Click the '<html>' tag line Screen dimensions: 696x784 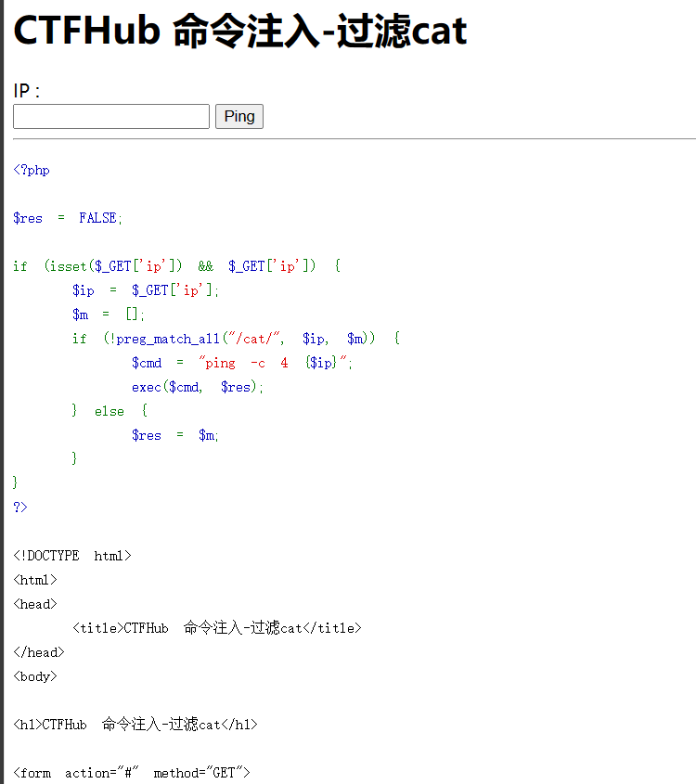35,580
